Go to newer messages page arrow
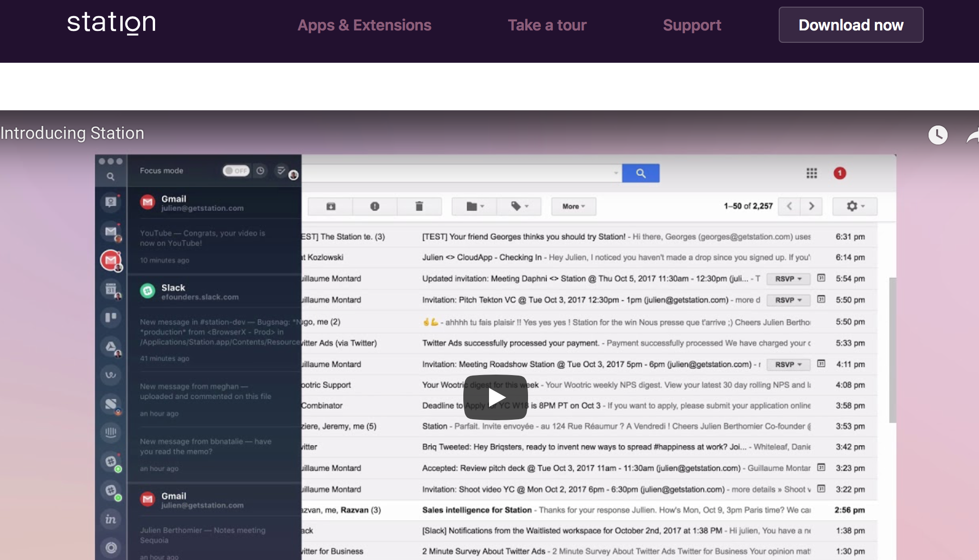 (789, 206)
